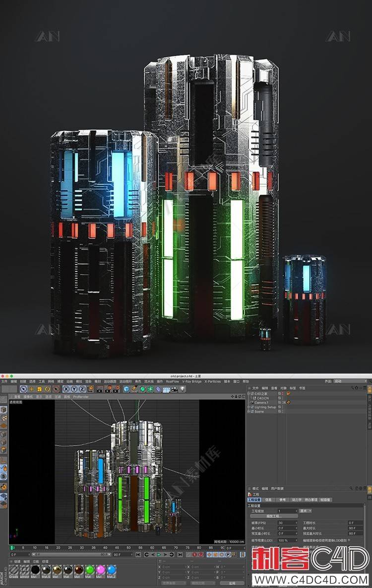Toggle the Z axis lock
Image resolution: width=372 pixels, height=588 pixels.
pyautogui.click(x=82, y=389)
